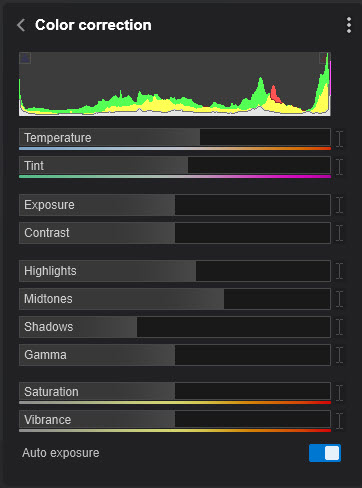Toggle highlight clipping indicator in histogram

323,58
